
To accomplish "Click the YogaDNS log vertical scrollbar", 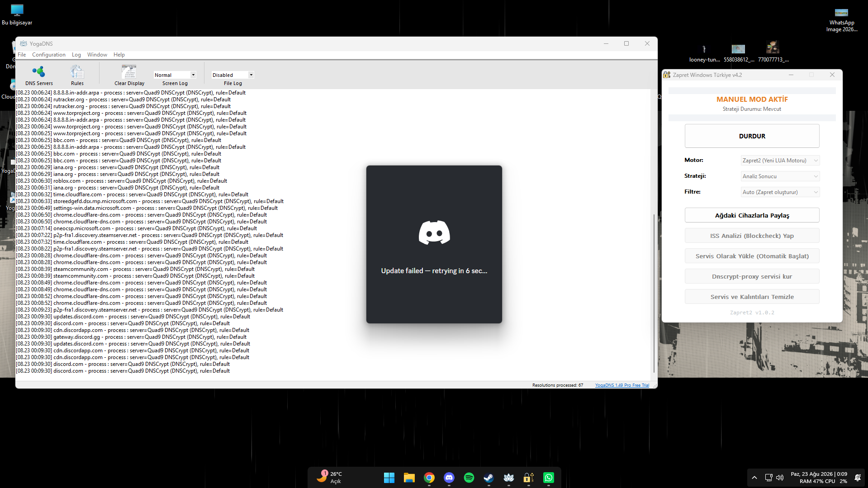I will 654,294.
